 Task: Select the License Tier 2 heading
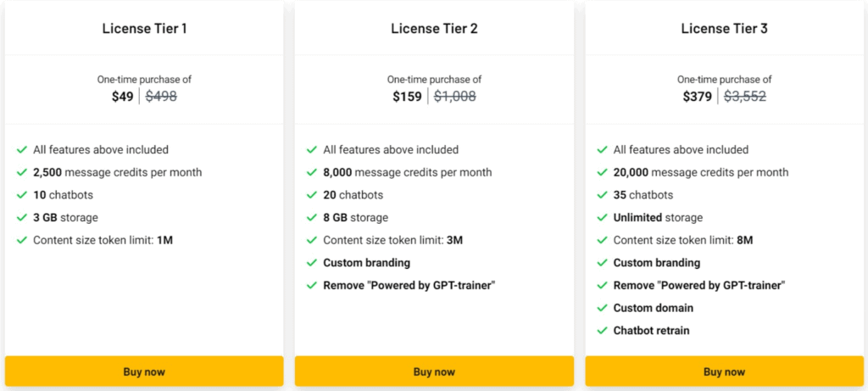tap(434, 29)
